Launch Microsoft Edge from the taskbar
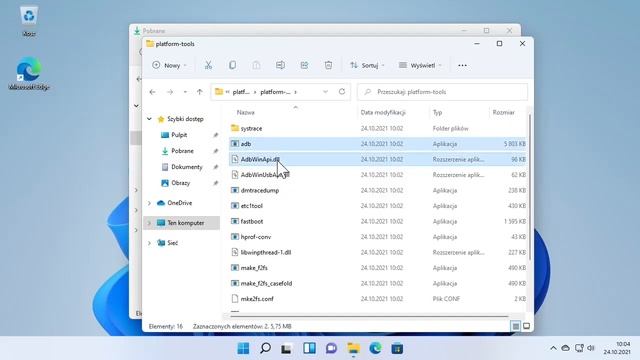The width and height of the screenshot is (640, 360). (376, 348)
